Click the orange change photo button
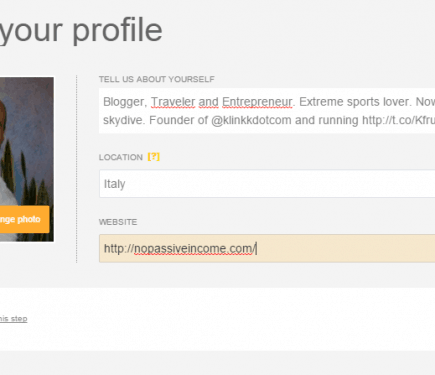This screenshot has height=375, width=435. tap(24, 219)
